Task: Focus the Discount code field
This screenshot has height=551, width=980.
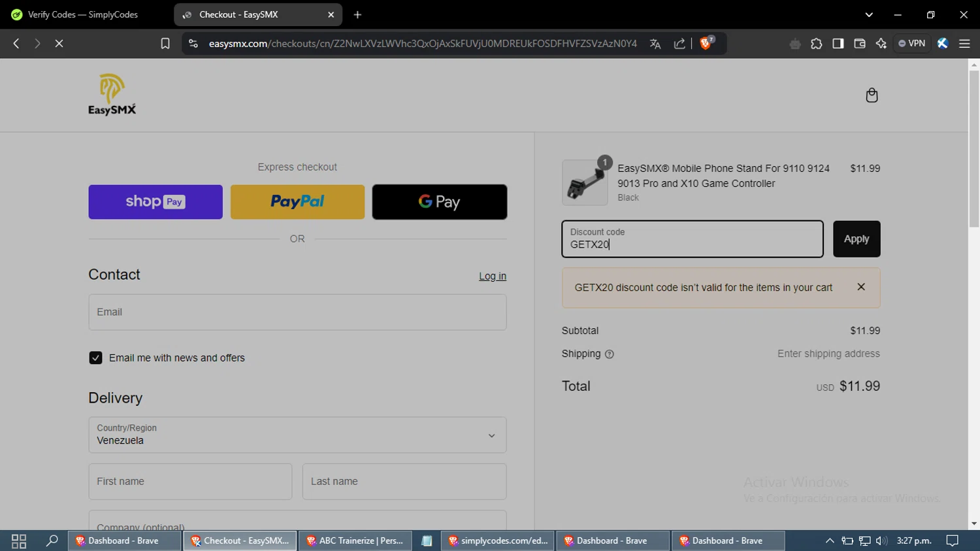Action: pyautogui.click(x=693, y=239)
